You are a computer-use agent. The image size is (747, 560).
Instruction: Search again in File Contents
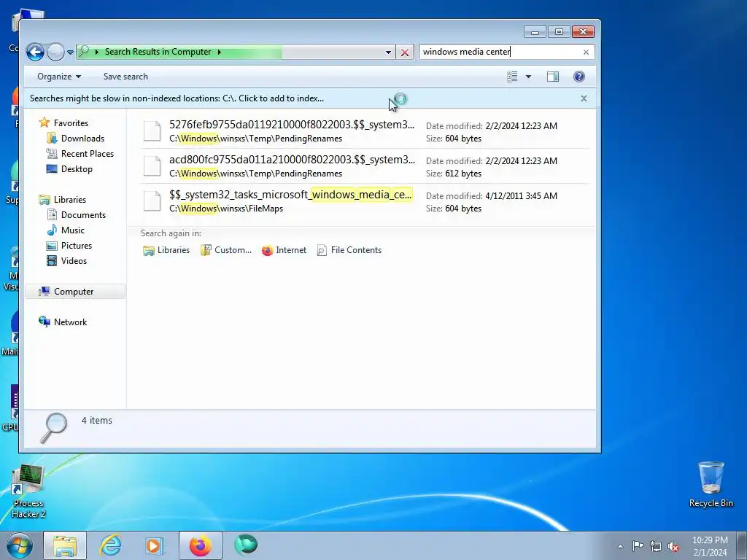tap(349, 250)
